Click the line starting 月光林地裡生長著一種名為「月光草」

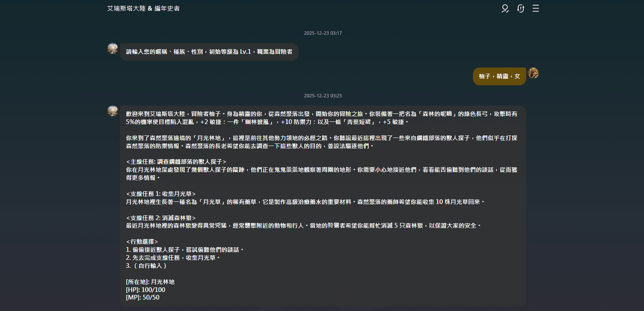click(305, 202)
